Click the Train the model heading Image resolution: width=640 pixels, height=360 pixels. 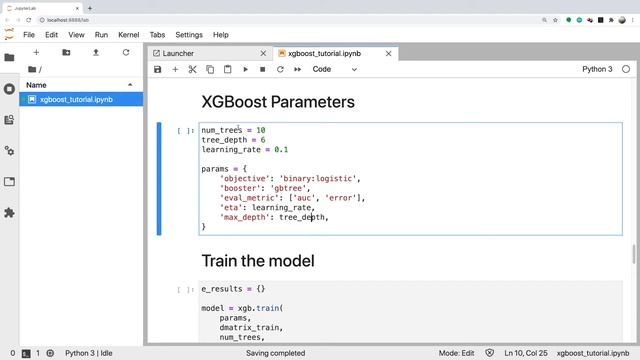(x=258, y=261)
